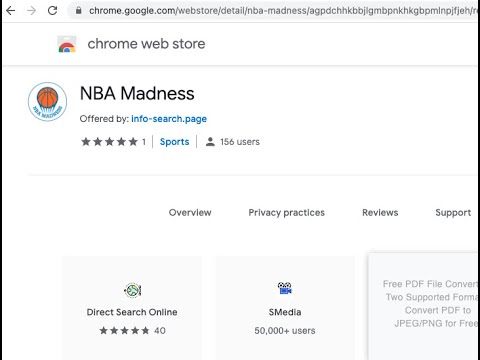Viewport: 480px width, 360px height.
Task: Open the Reviews tab
Action: [x=380, y=213]
